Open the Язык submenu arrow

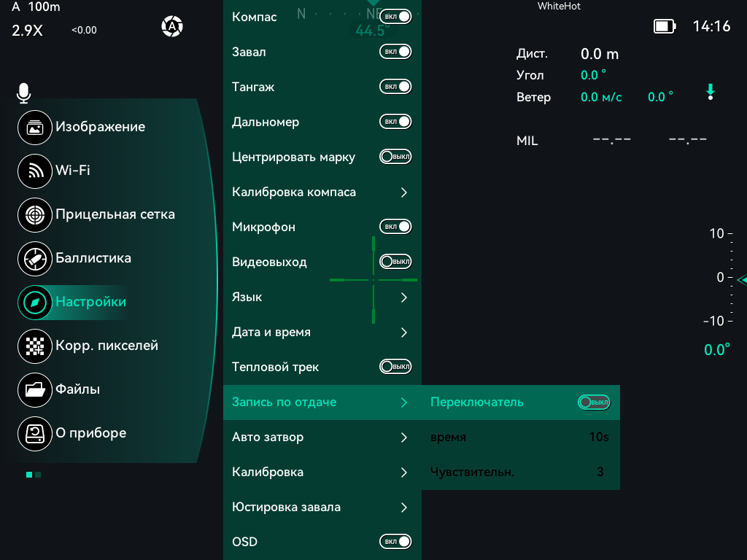tap(404, 297)
